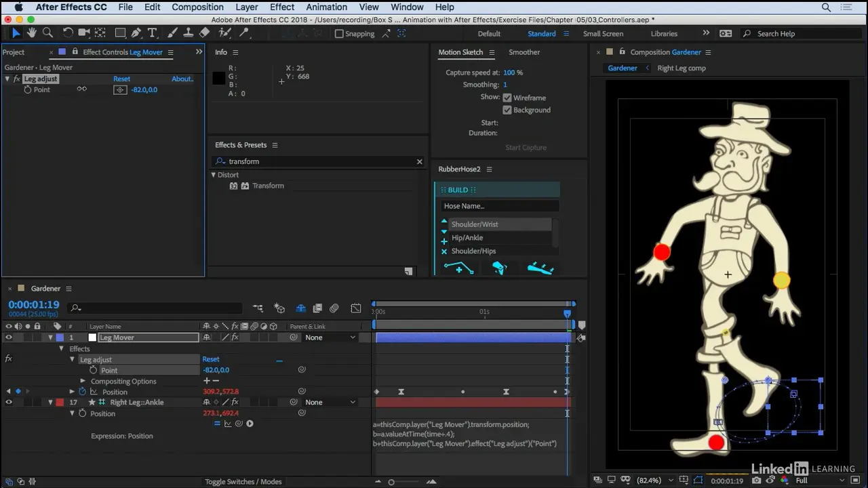Select the Puppet Pin tool

[x=244, y=33]
